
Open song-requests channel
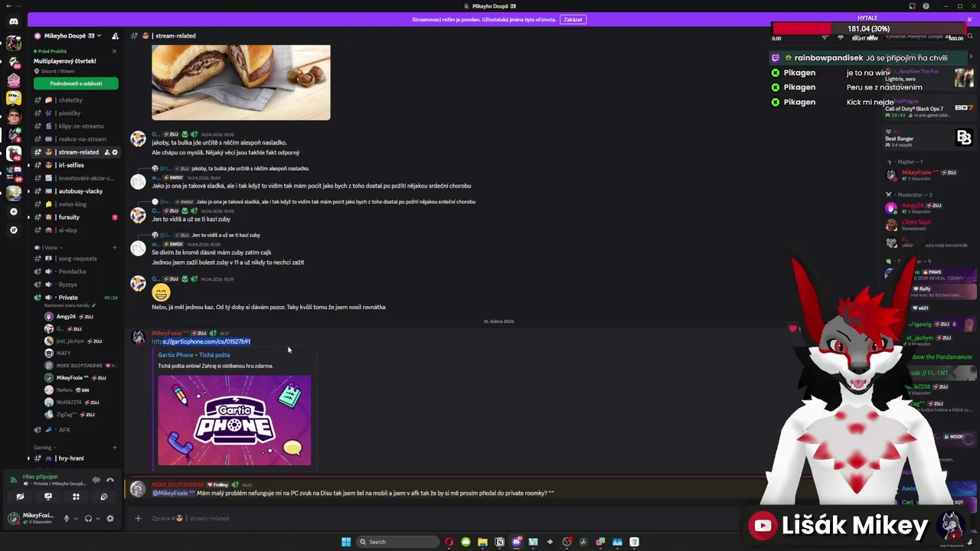tap(76, 259)
